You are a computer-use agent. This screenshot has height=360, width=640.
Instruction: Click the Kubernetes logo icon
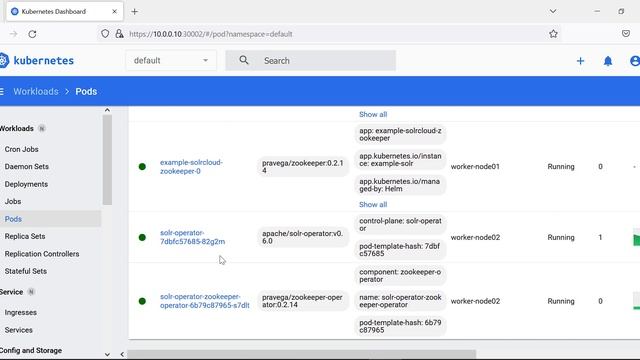click(4, 60)
